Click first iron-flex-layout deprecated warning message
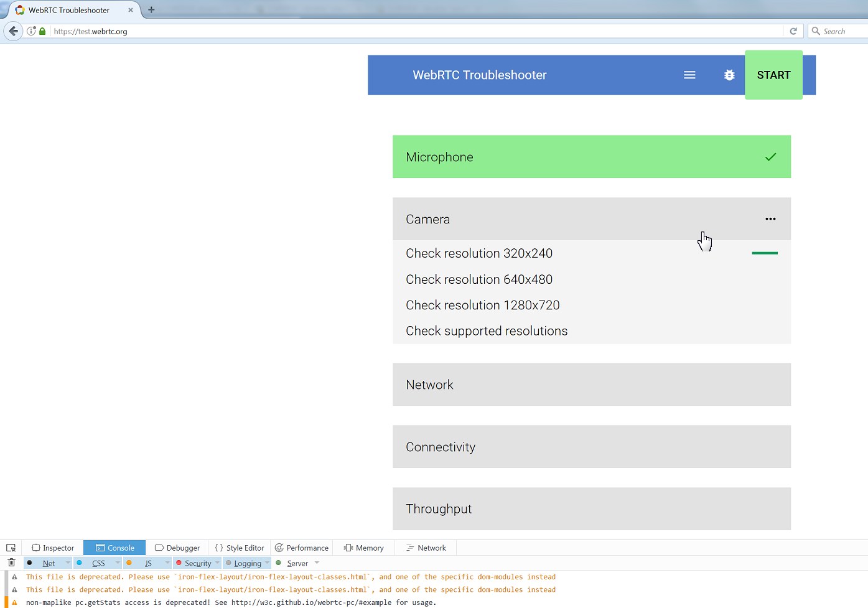Image resolution: width=868 pixels, height=608 pixels. coord(291,577)
